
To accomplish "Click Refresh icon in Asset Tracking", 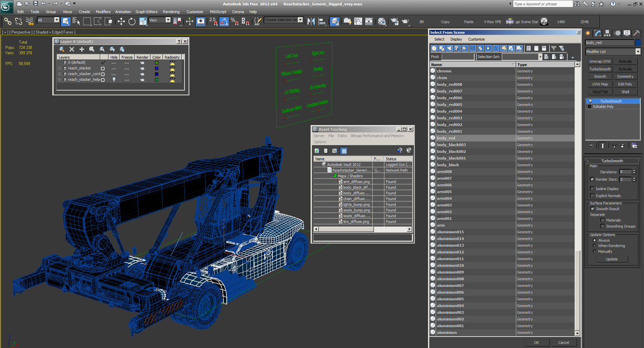I will 317,151.
